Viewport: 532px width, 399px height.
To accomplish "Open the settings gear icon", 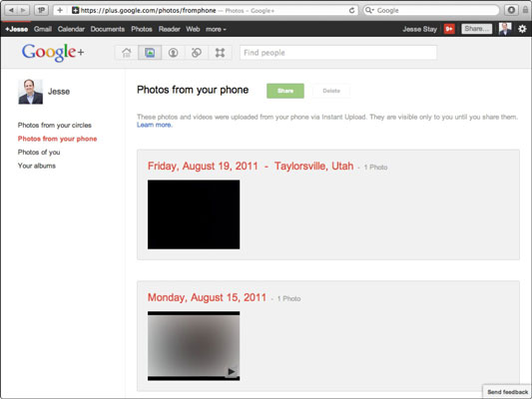I will point(522,29).
